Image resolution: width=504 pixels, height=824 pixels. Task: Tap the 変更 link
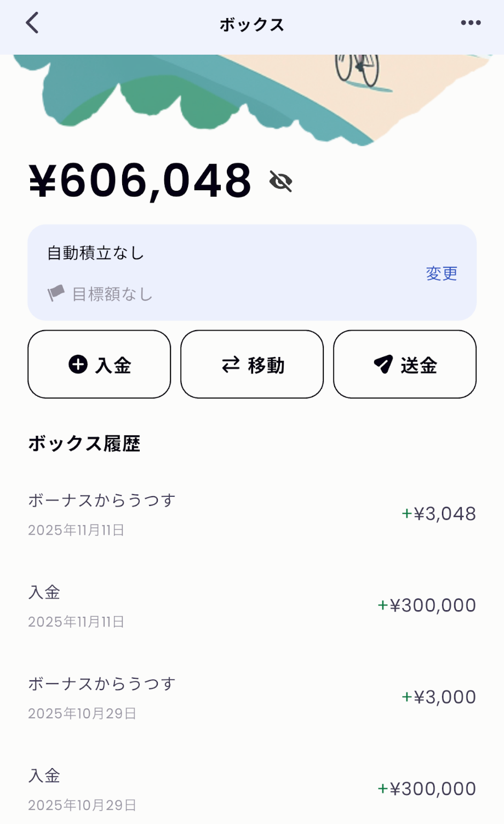442,273
